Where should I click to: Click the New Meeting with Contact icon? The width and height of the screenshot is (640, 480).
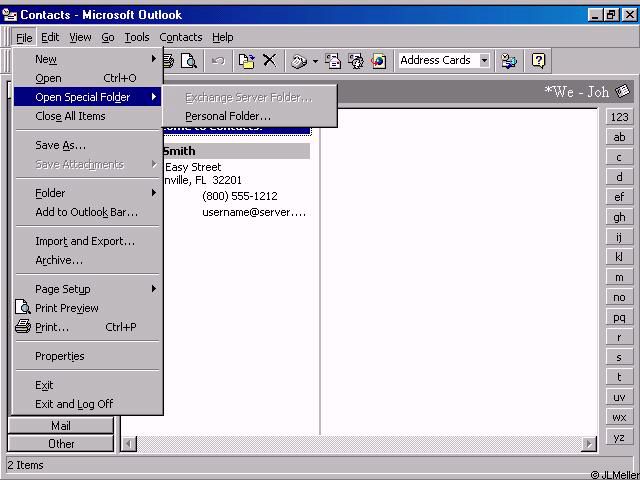coord(356,61)
